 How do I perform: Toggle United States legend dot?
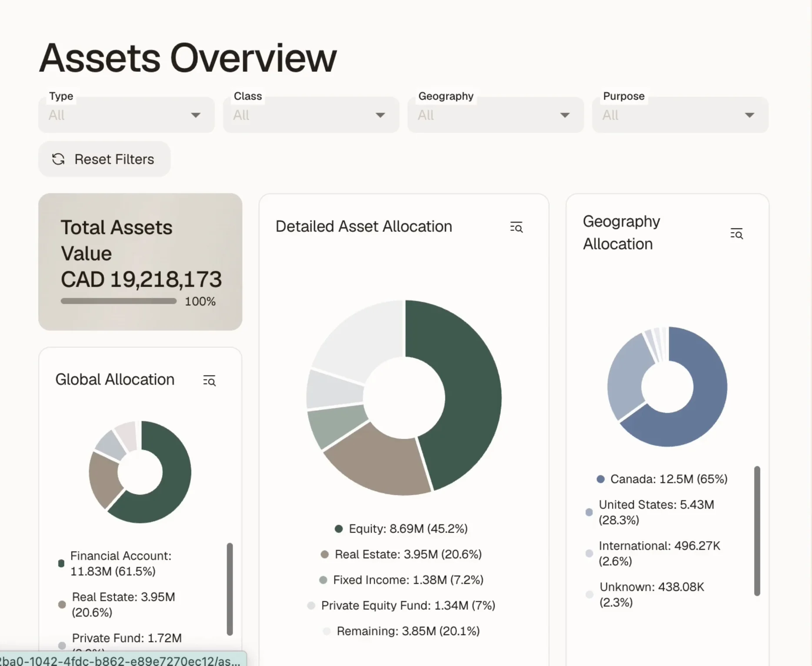[589, 512]
